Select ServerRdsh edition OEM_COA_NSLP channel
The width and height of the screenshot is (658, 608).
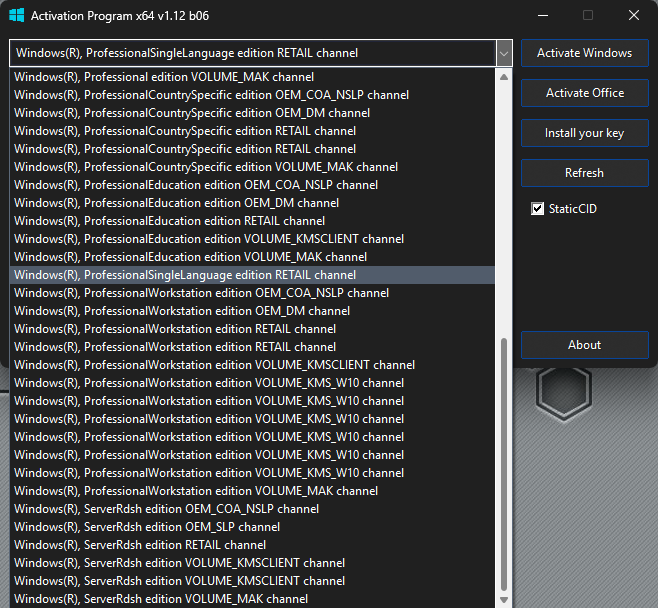pyautogui.click(x=252, y=509)
